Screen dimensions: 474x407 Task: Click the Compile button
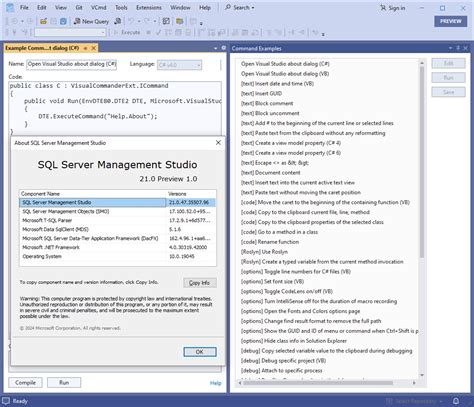coord(25,383)
